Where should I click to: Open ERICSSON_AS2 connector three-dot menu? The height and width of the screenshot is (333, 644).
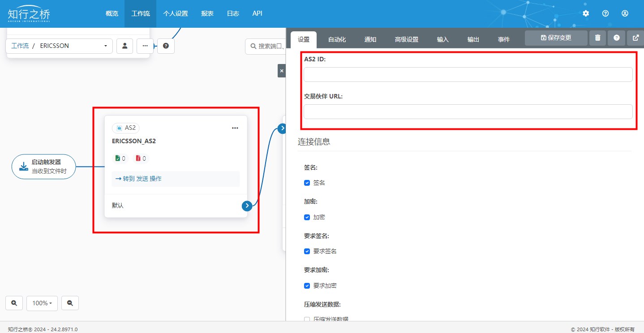tap(235, 128)
